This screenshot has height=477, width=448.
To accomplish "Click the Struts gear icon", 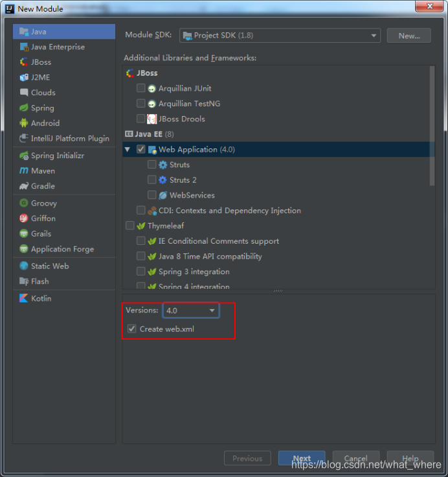I will click(x=163, y=165).
